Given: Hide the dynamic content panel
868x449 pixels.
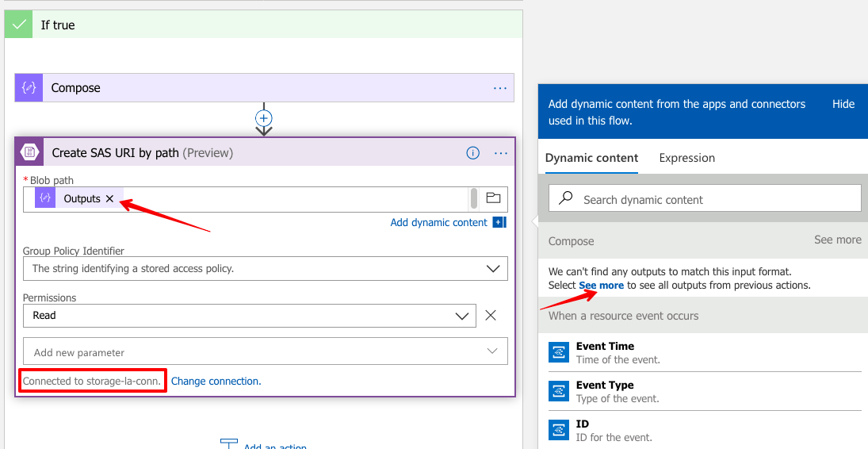Looking at the screenshot, I should click(x=843, y=104).
